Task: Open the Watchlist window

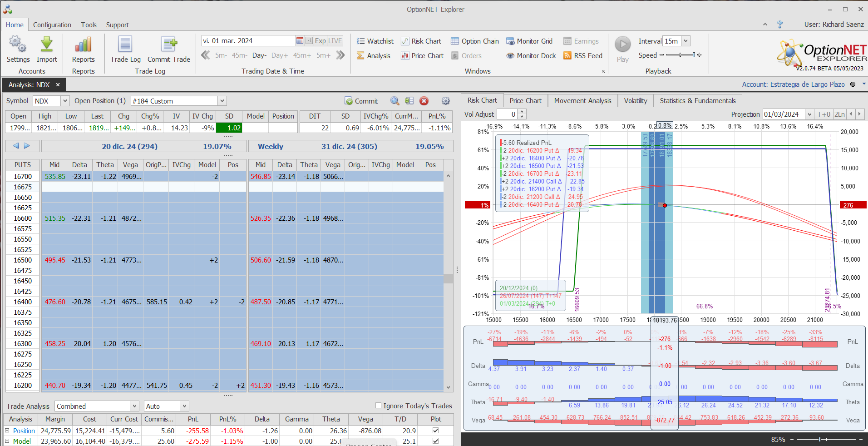Action: 375,41
